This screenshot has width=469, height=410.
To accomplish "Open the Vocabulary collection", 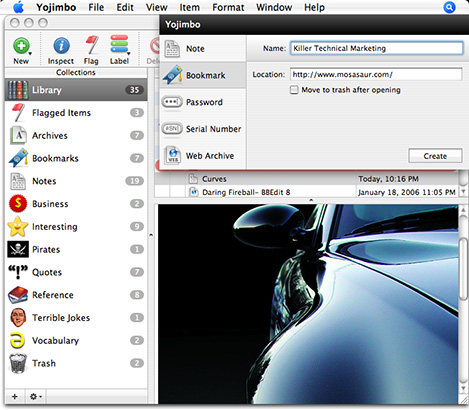I will point(76,340).
